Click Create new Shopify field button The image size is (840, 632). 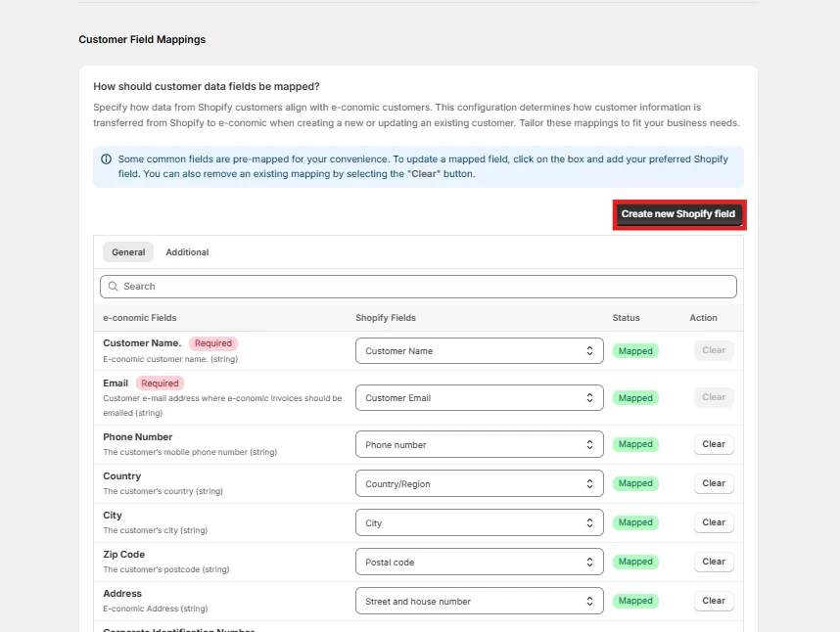(678, 214)
